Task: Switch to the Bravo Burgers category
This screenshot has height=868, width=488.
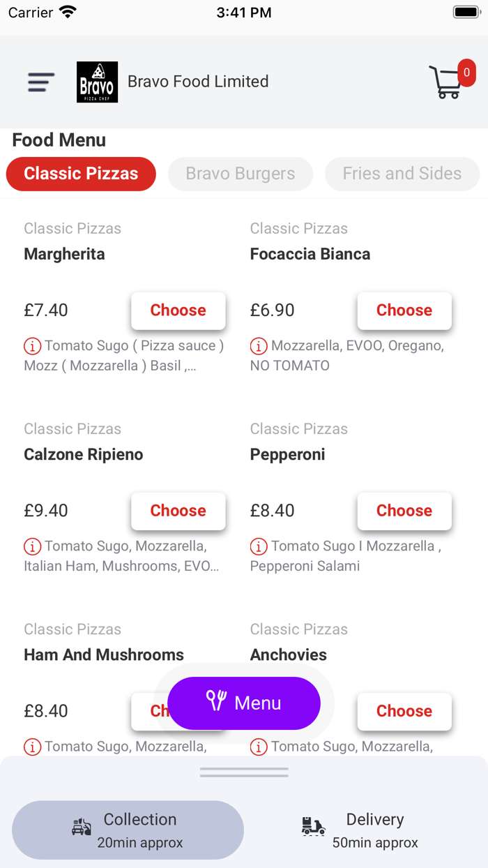Action: click(x=240, y=174)
